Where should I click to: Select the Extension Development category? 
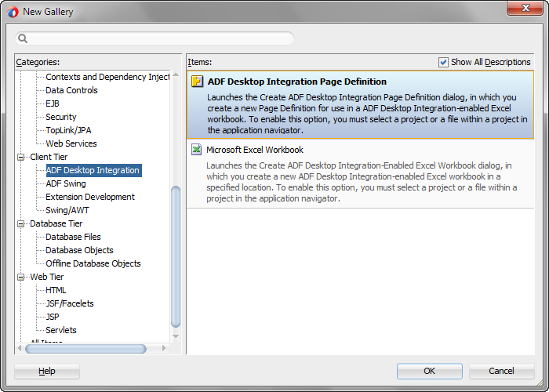pos(90,197)
